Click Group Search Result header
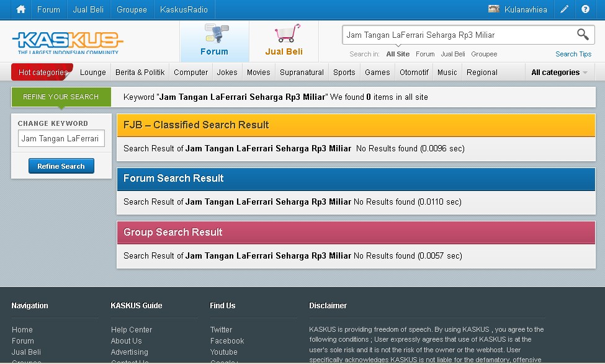The image size is (605, 364). [356, 232]
